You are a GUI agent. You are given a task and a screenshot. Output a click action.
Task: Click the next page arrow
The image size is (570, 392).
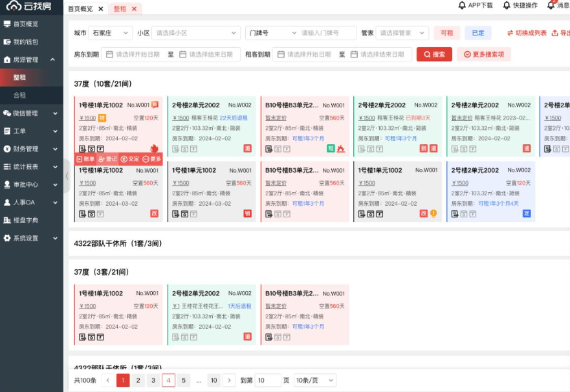pos(229,380)
